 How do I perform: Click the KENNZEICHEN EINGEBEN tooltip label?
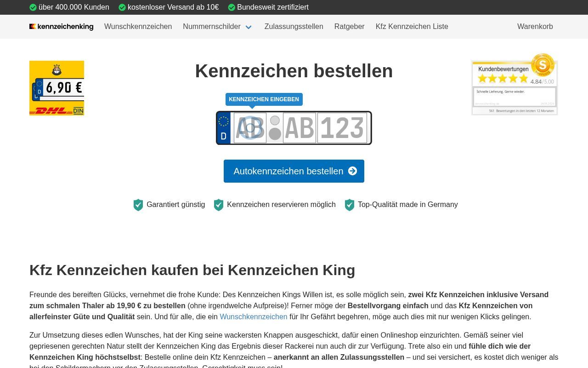tap(264, 99)
